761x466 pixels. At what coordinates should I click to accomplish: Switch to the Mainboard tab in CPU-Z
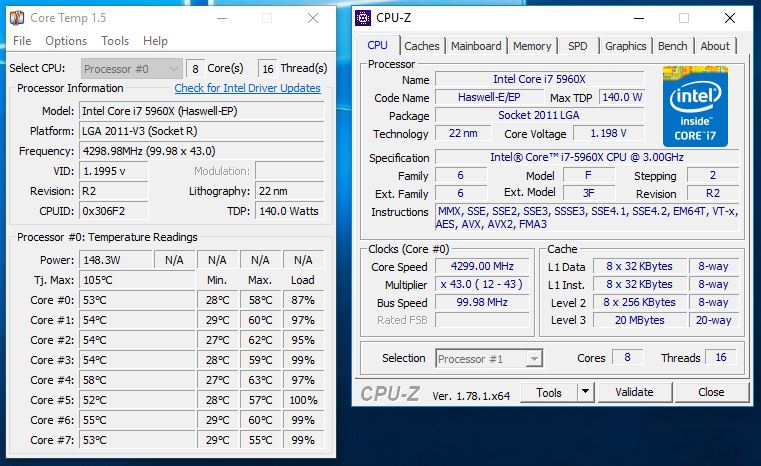[x=476, y=46]
